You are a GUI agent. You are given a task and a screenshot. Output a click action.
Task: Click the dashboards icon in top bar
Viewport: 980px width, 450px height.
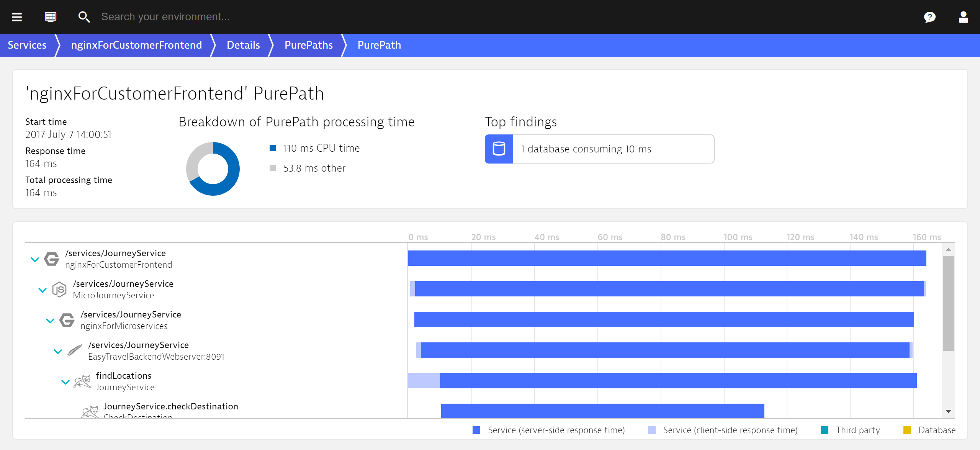(x=51, y=17)
